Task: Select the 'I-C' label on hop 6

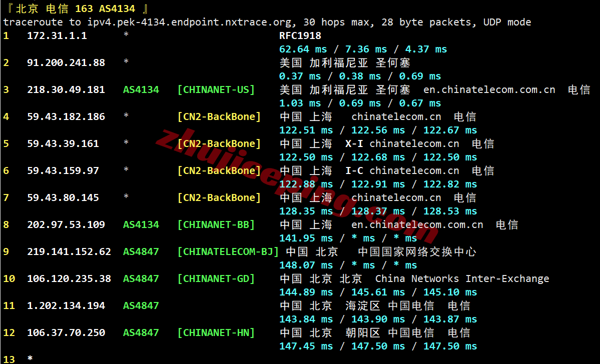Action: pyautogui.click(x=354, y=170)
